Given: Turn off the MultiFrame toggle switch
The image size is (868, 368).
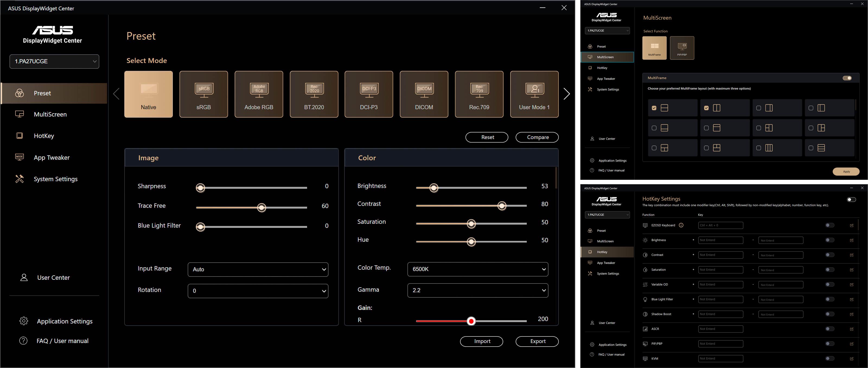Looking at the screenshot, I should (847, 78).
